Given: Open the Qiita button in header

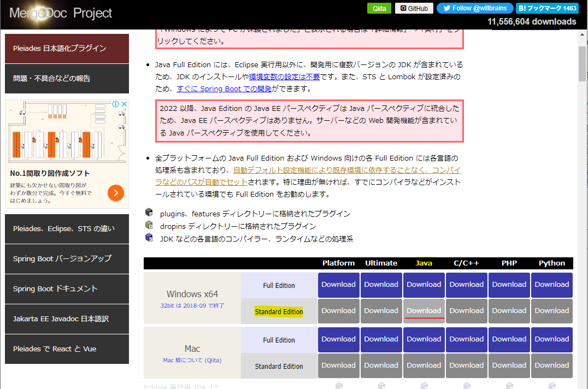Looking at the screenshot, I should click(x=379, y=8).
